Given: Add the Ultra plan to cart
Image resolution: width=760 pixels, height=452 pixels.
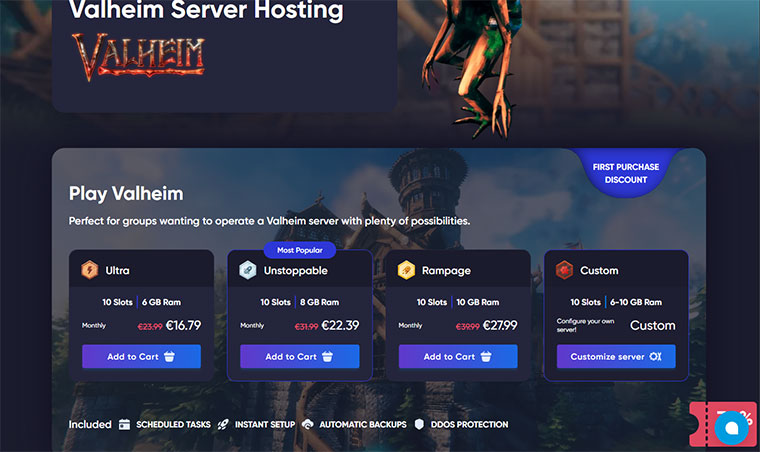Looking at the screenshot, I should 141,357.
